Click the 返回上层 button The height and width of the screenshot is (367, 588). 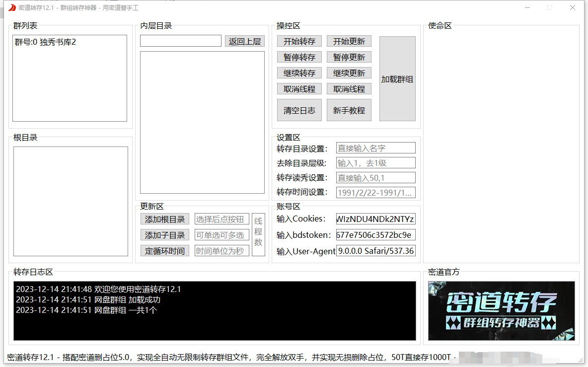point(244,41)
